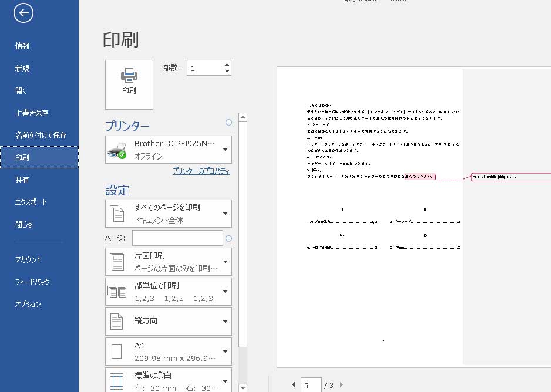Click the info icon next to ページ field
This screenshot has height=392, width=551.
(x=229, y=238)
